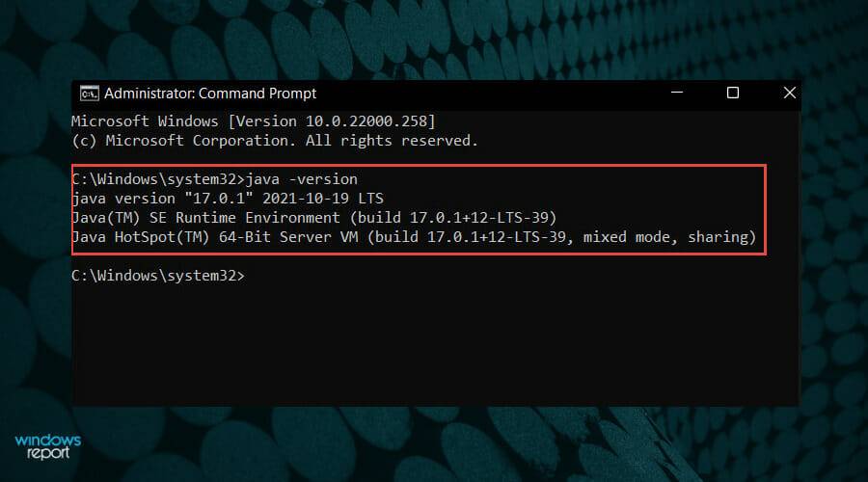Click the first 'C:\Windows\system32>' prompt path
Image resolution: width=868 pixels, height=482 pixels.
[158, 179]
